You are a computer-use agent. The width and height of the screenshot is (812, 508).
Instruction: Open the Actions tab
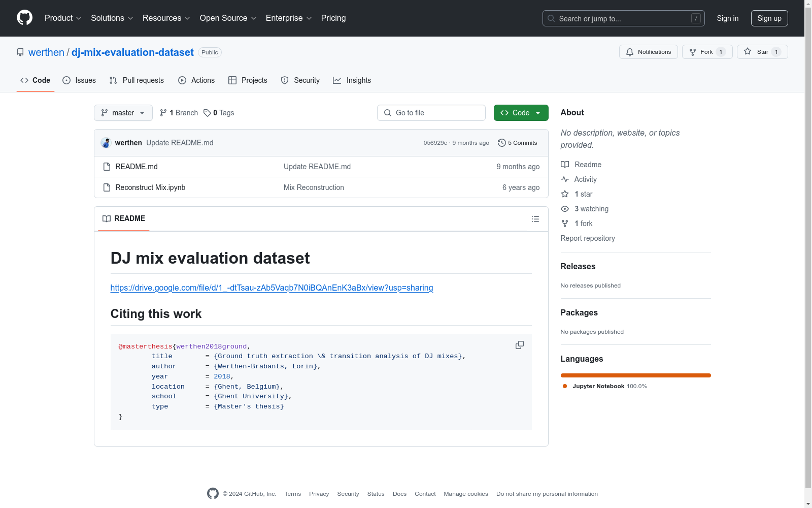click(196, 80)
